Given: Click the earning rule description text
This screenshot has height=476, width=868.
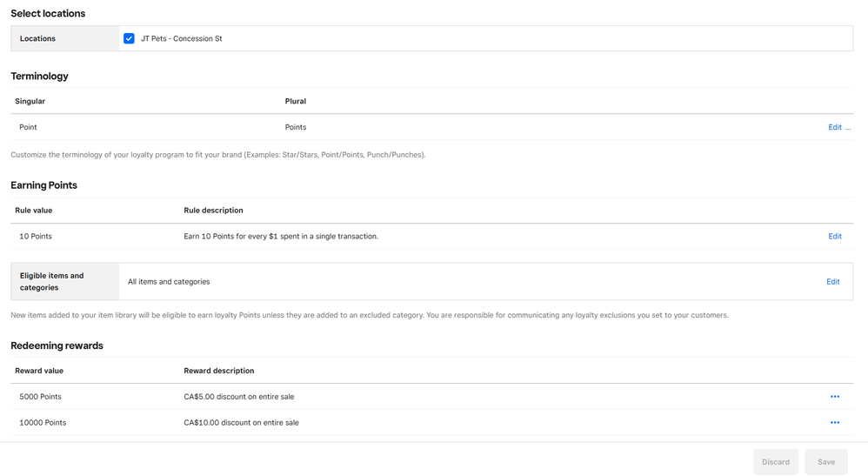Looking at the screenshot, I should pyautogui.click(x=281, y=236).
